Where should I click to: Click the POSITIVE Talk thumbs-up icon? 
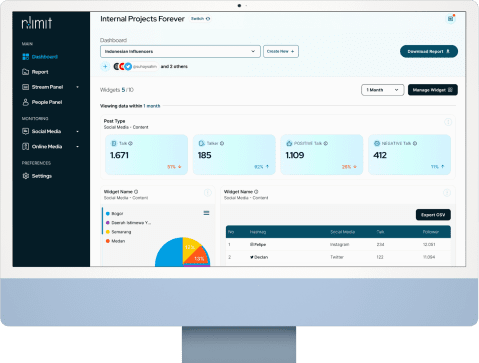(x=289, y=143)
